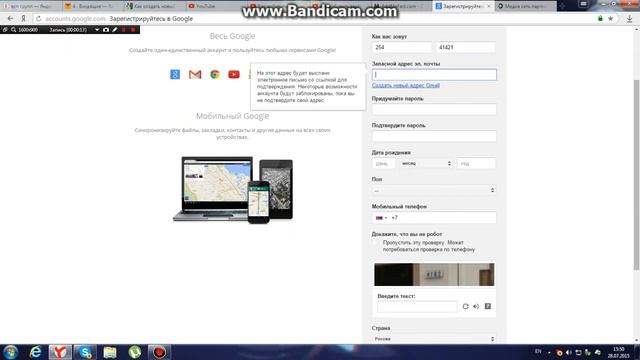Viewport: 640px width, 360px height.
Task: Click the Google+ service icon
Action: click(175, 74)
